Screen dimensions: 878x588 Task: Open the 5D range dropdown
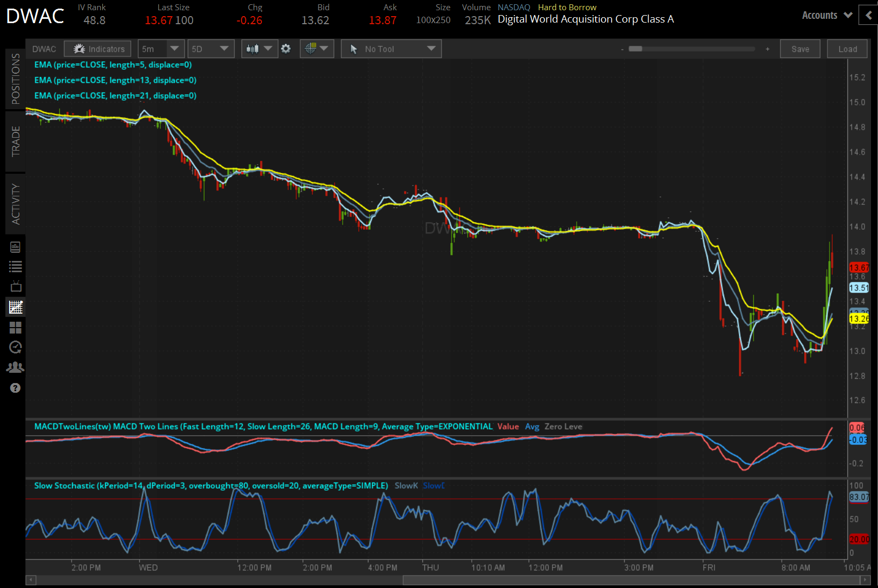210,49
